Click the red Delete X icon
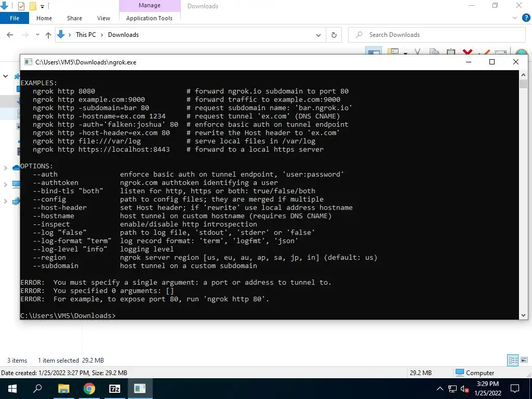Screen dimensions: 532x399 click(467, 51)
